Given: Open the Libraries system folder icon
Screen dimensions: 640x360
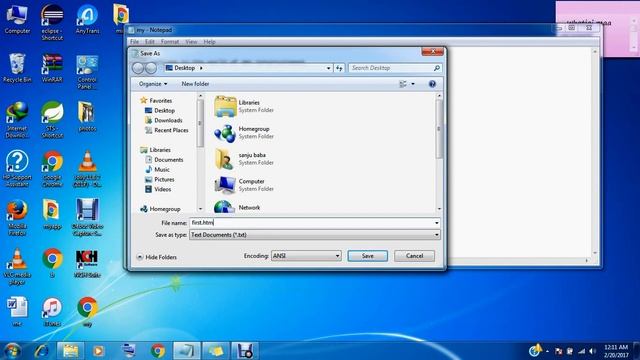Looking at the screenshot, I should [225, 106].
